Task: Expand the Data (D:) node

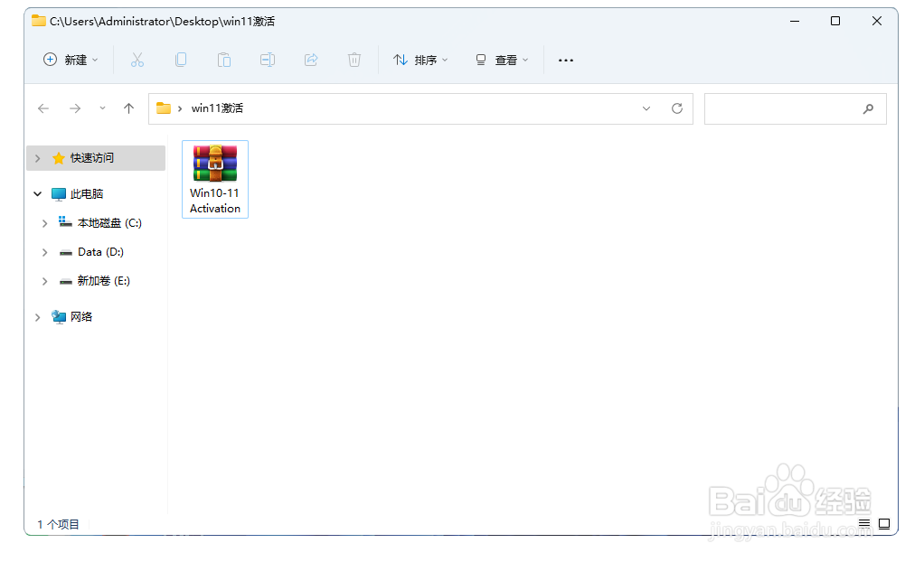Action: point(45,252)
